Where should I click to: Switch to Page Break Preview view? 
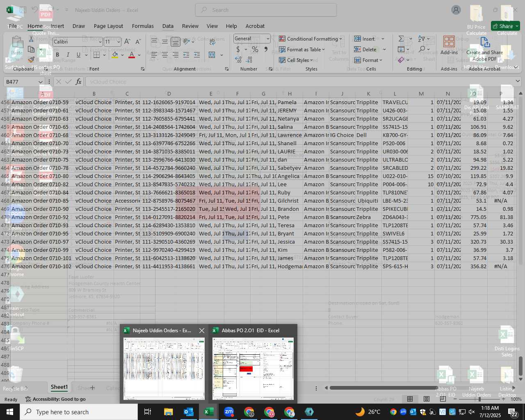pyautogui.click(x=443, y=399)
